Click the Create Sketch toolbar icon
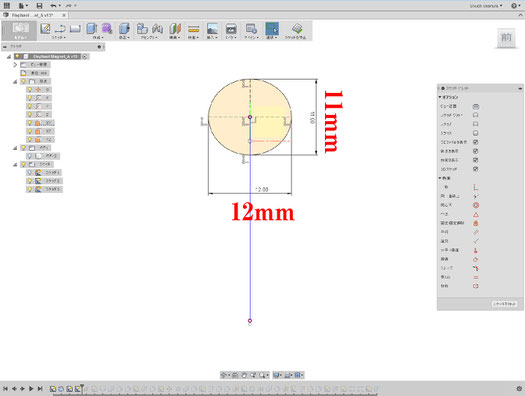This screenshot has width=525, height=396. (45, 29)
